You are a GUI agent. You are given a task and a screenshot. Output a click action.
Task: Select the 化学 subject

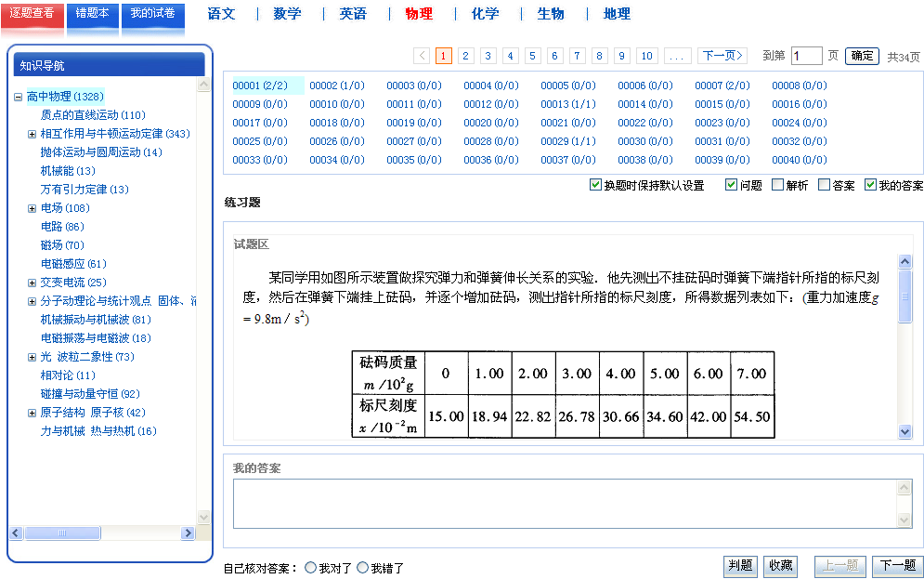click(486, 14)
